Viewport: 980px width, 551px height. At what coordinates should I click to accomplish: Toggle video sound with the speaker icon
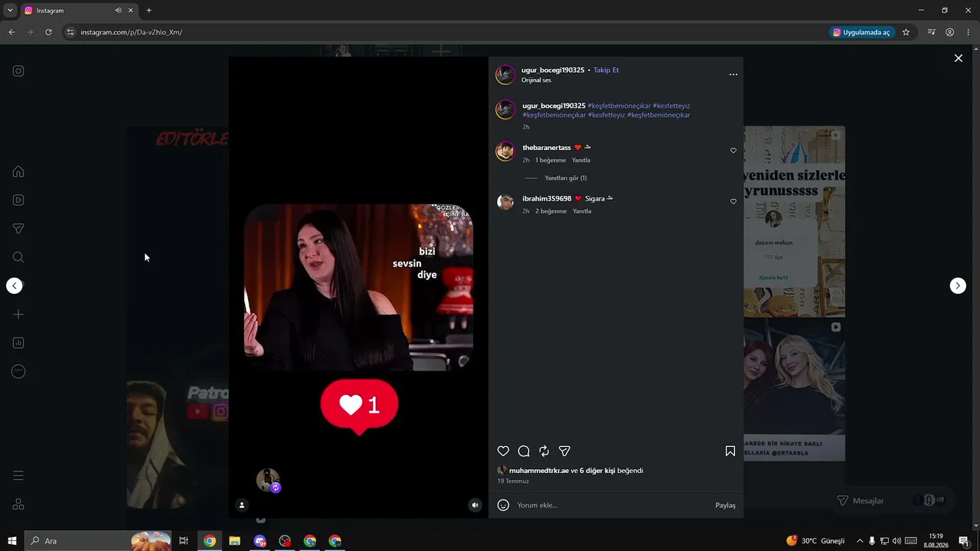tap(475, 505)
